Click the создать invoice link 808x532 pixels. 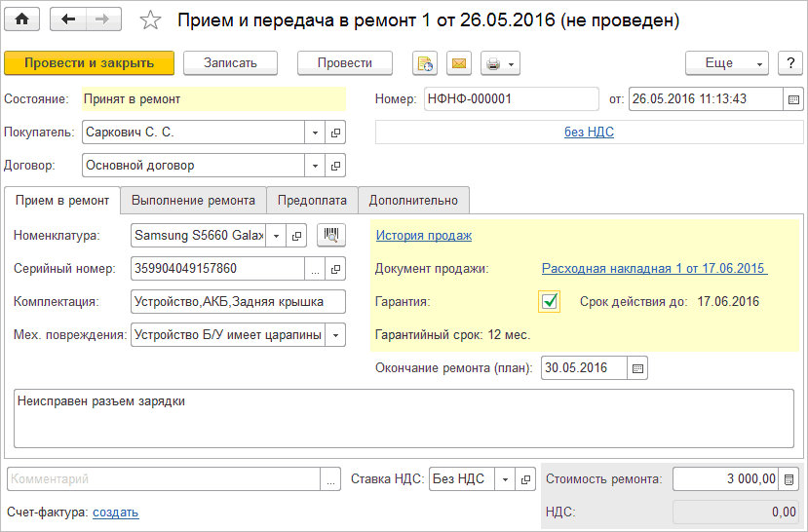(x=115, y=512)
